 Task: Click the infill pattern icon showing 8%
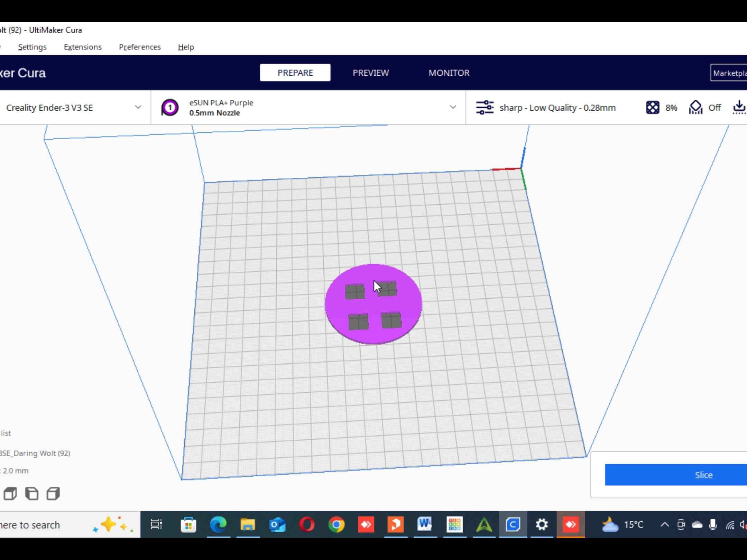tap(653, 108)
